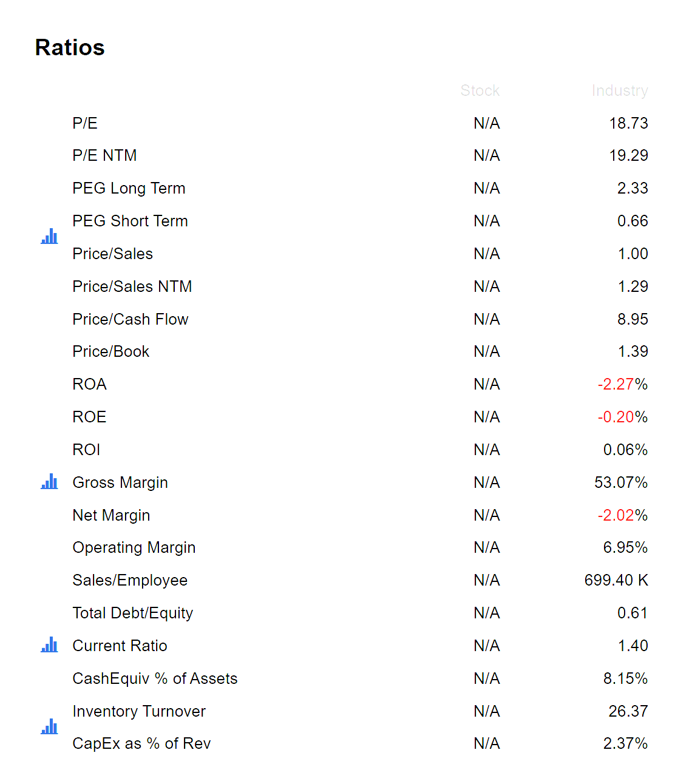
Task: Click the Sales/Employee value 699.40 K
Action: (616, 580)
